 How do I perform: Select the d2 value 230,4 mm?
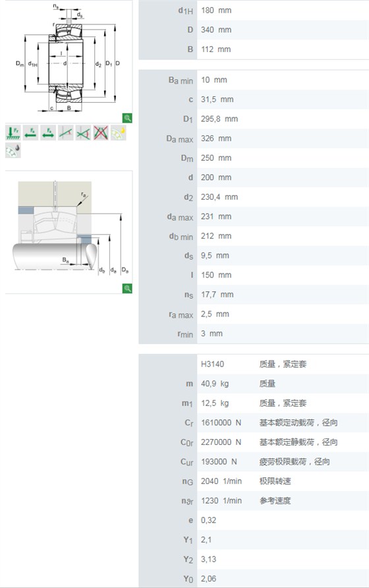[x=219, y=197]
